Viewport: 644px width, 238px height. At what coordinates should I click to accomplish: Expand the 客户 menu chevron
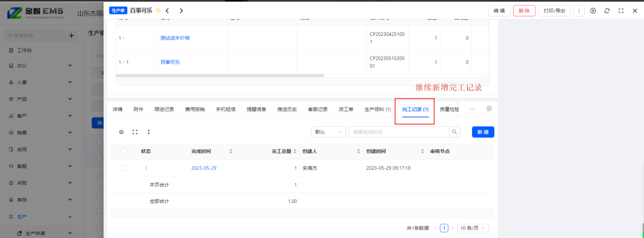click(x=70, y=116)
